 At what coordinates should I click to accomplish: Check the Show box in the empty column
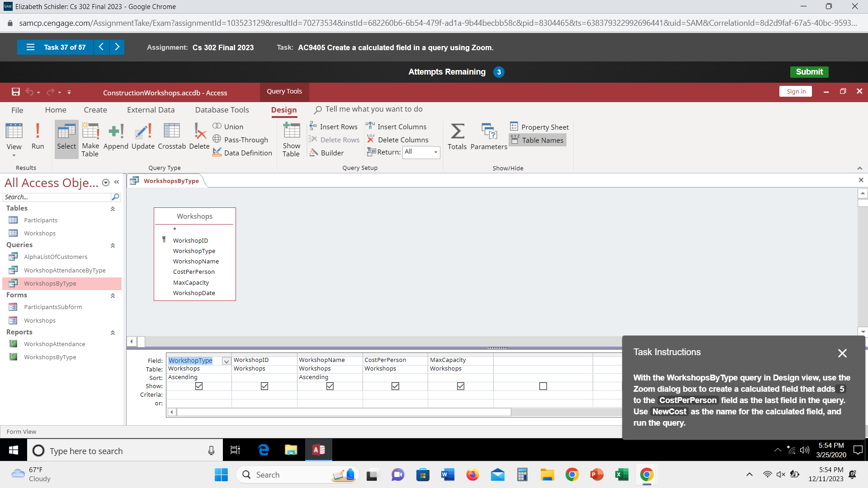tap(543, 386)
